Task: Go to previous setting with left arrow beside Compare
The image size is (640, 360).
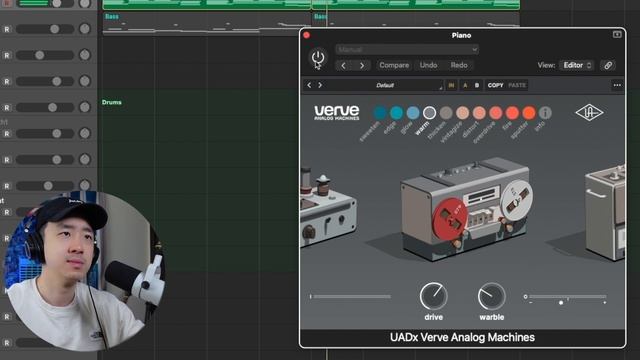Action: 343,65
